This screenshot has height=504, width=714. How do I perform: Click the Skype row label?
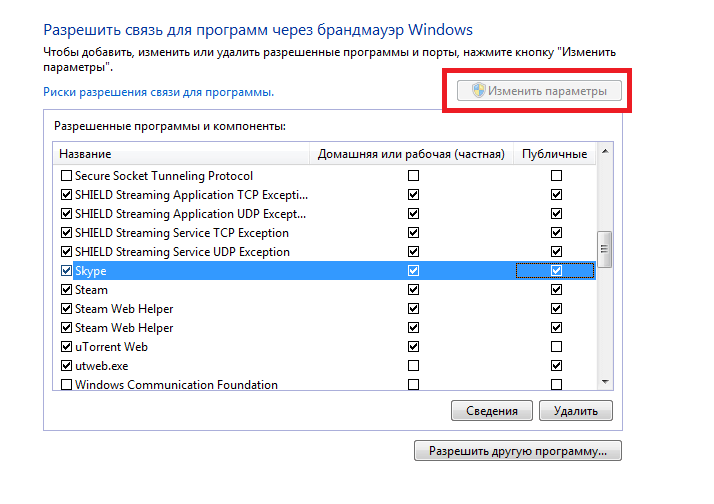click(x=91, y=271)
